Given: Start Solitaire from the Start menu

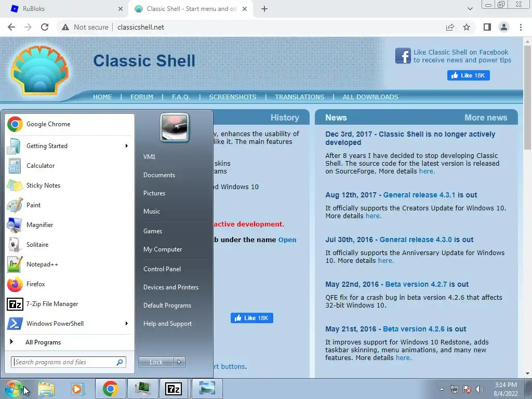Looking at the screenshot, I should [x=70, y=244].
